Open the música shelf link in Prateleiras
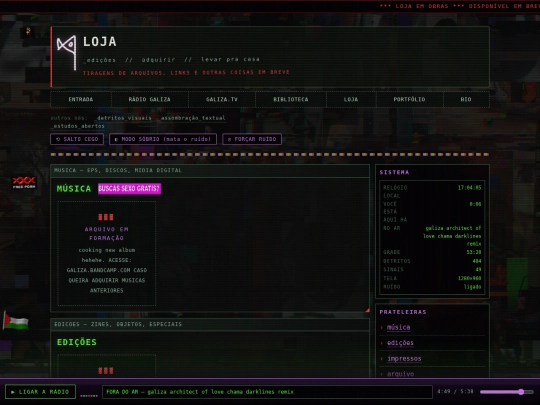This screenshot has width=540, height=405. pos(398,328)
